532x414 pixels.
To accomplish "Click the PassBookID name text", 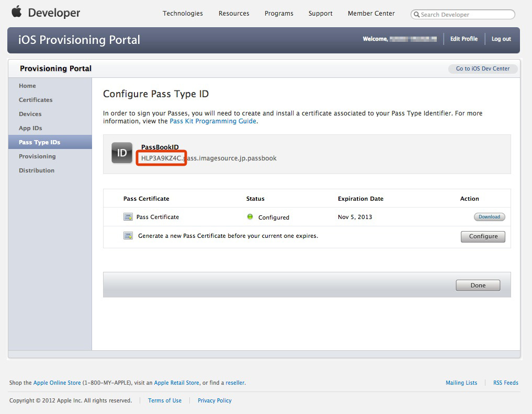I will 160,147.
